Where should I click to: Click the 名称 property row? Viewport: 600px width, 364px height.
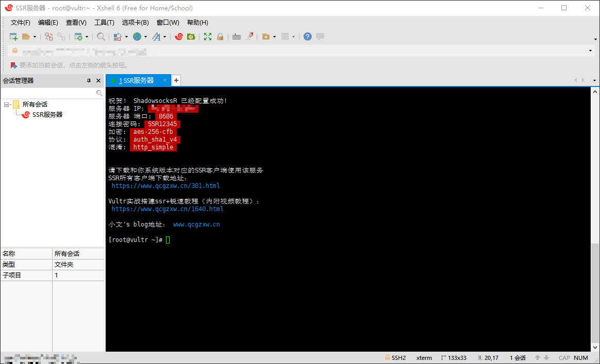pyautogui.click(x=52, y=254)
